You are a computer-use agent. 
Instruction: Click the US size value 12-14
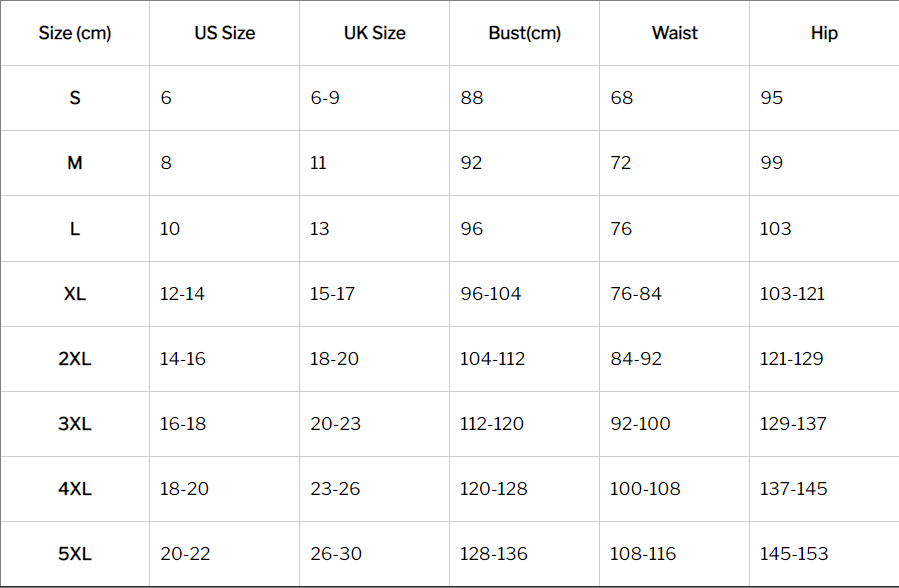pos(182,294)
